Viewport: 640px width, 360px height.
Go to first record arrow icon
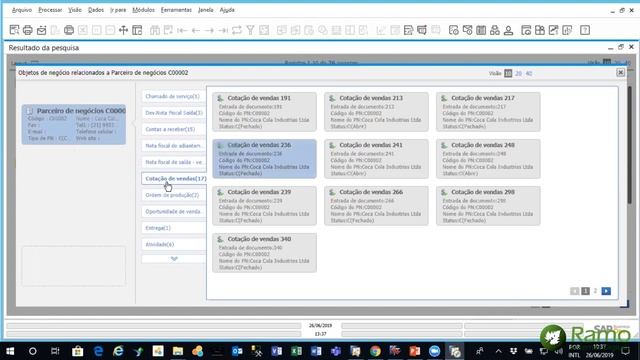pos(182,30)
